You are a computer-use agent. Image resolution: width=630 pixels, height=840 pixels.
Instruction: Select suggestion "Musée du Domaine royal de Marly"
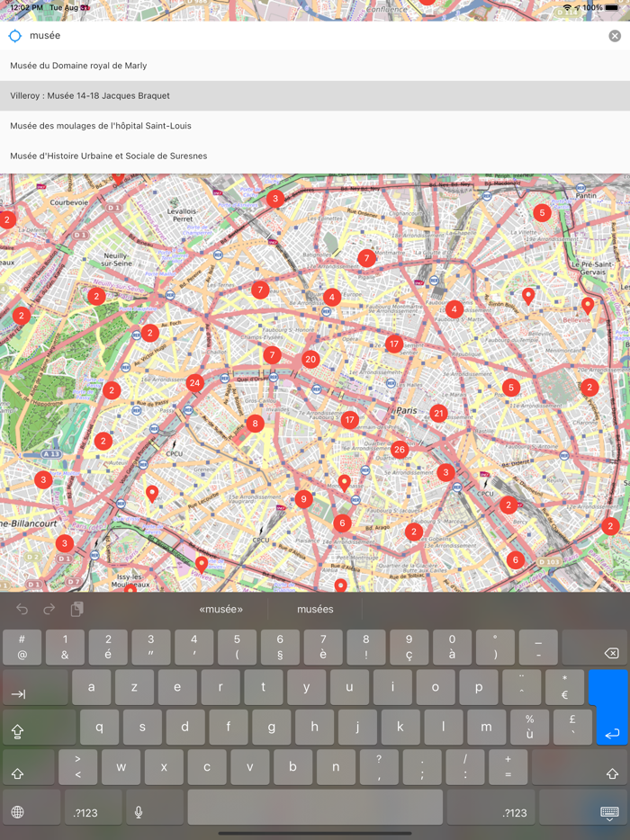point(315,66)
